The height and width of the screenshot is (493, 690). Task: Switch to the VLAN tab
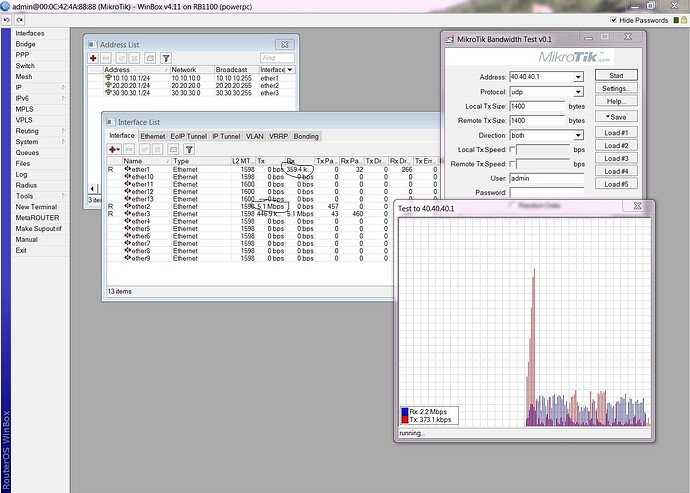(x=254, y=136)
